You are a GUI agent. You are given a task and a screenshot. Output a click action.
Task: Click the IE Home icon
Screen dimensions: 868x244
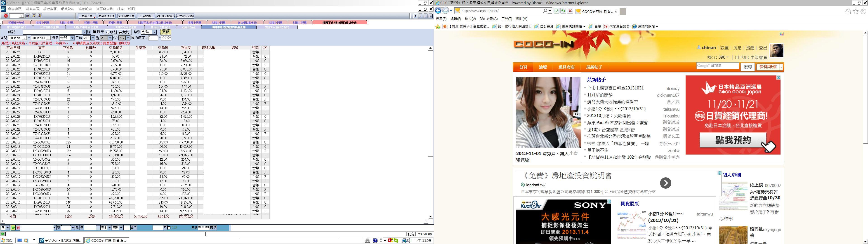pyautogui.click(x=849, y=11)
